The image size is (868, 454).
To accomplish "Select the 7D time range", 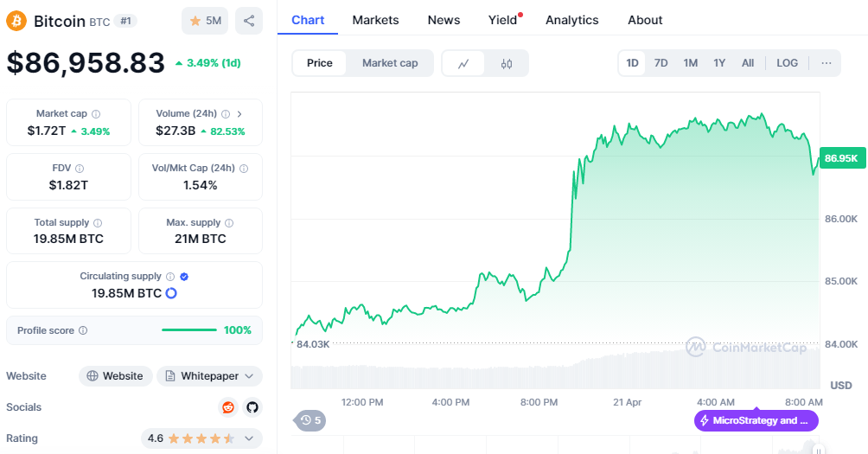I will pos(661,63).
